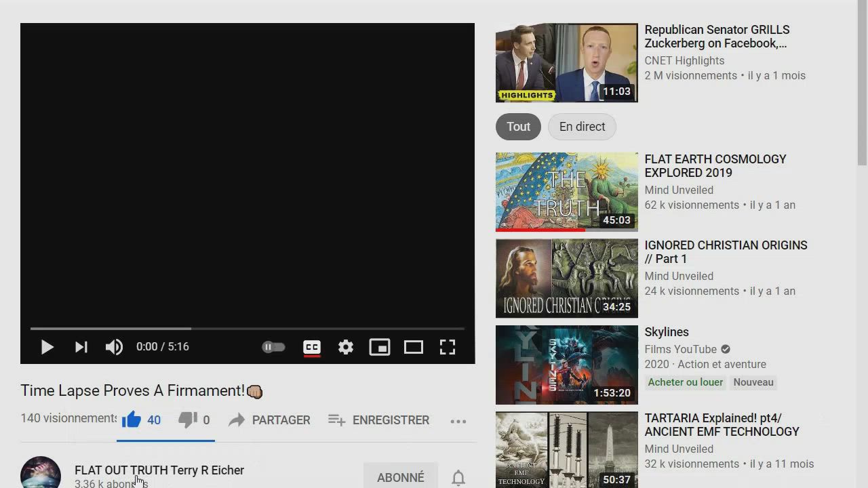The width and height of the screenshot is (868, 488).
Task: Open the three-dot more actions menu
Action: point(458,421)
